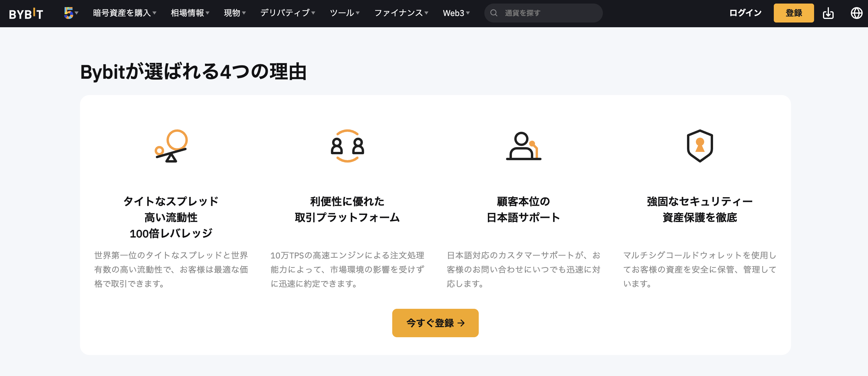Open the ツール dropdown

(x=344, y=13)
